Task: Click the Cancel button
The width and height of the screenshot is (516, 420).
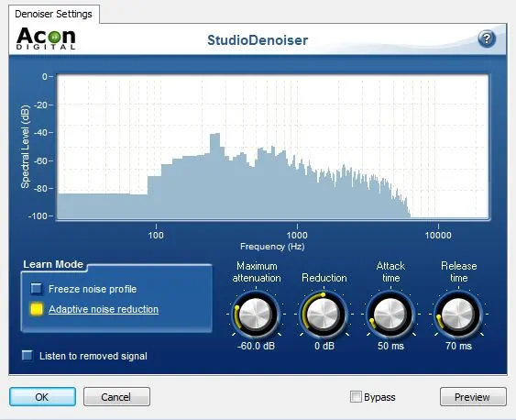Action: [x=116, y=397]
